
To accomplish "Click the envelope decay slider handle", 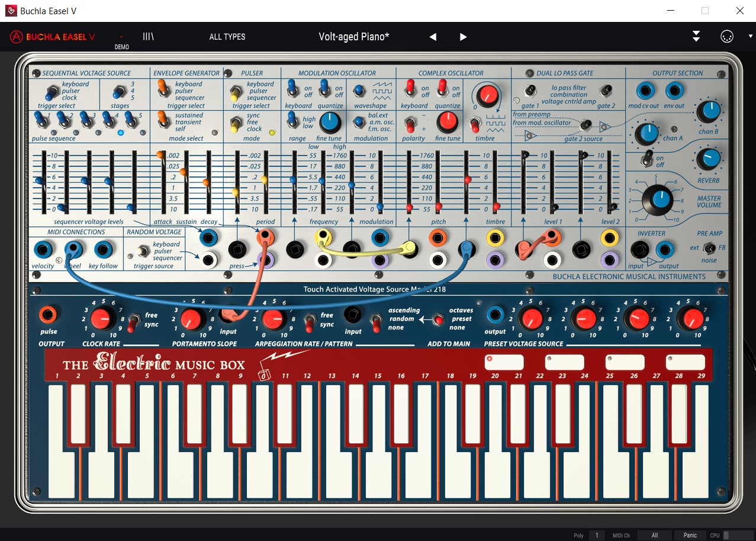I will point(206,183).
